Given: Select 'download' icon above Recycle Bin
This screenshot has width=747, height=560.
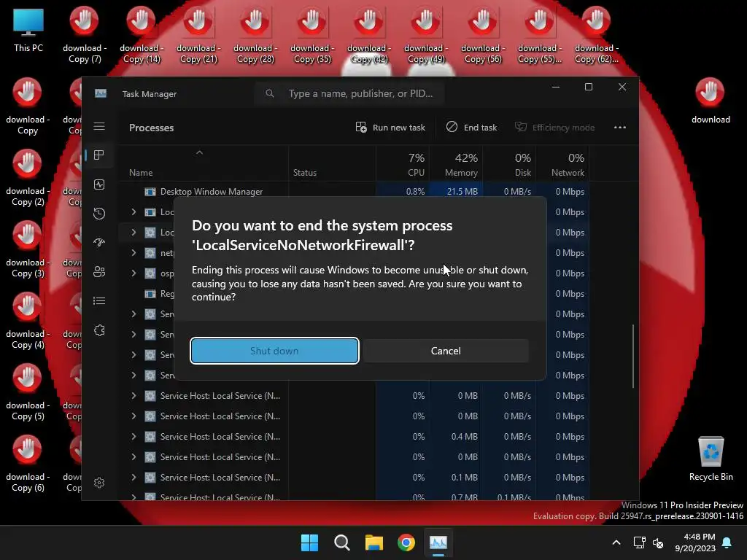Looking at the screenshot, I should point(711,101).
